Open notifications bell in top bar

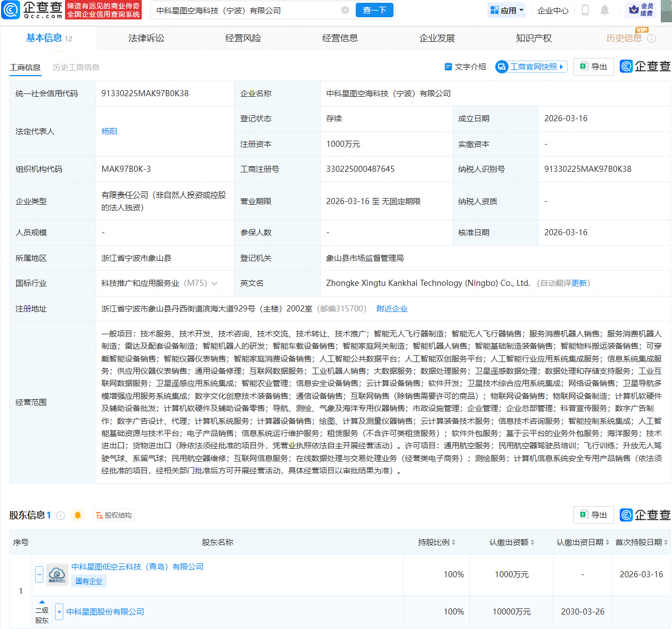(x=605, y=10)
